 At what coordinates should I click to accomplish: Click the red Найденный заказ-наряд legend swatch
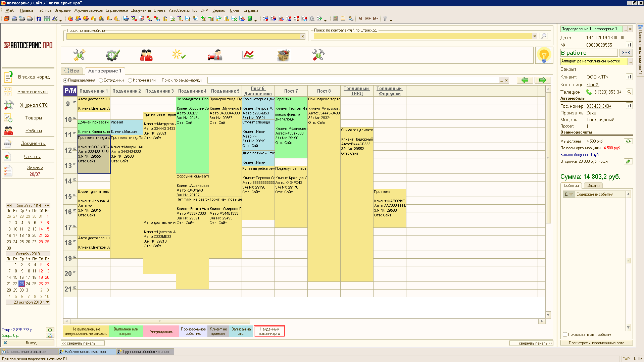269,331
